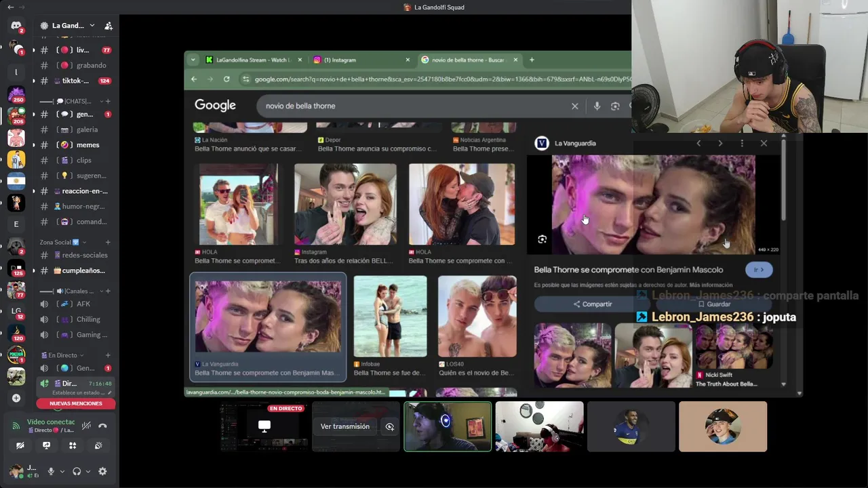Click Ver transmisión button
Image resolution: width=868 pixels, height=488 pixels.
point(345,426)
